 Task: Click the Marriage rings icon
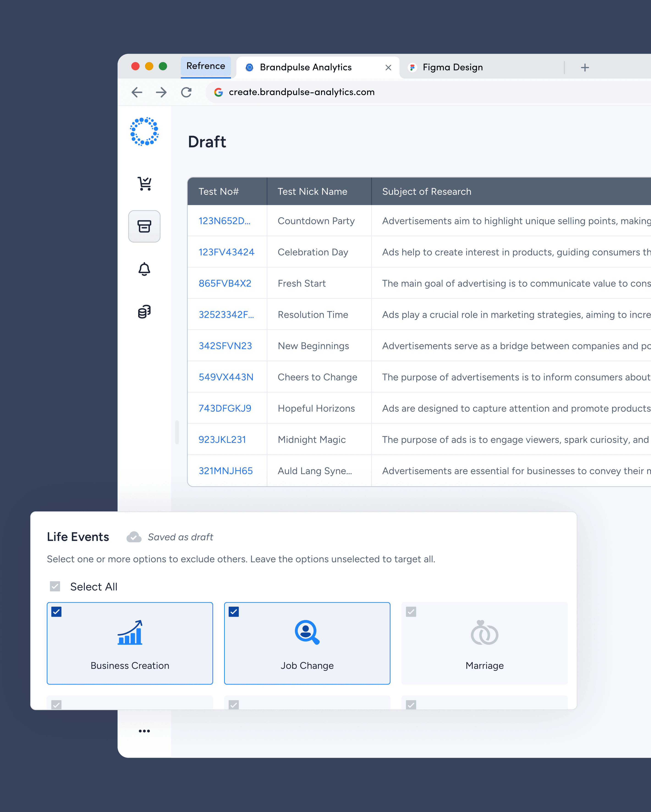pos(485,632)
